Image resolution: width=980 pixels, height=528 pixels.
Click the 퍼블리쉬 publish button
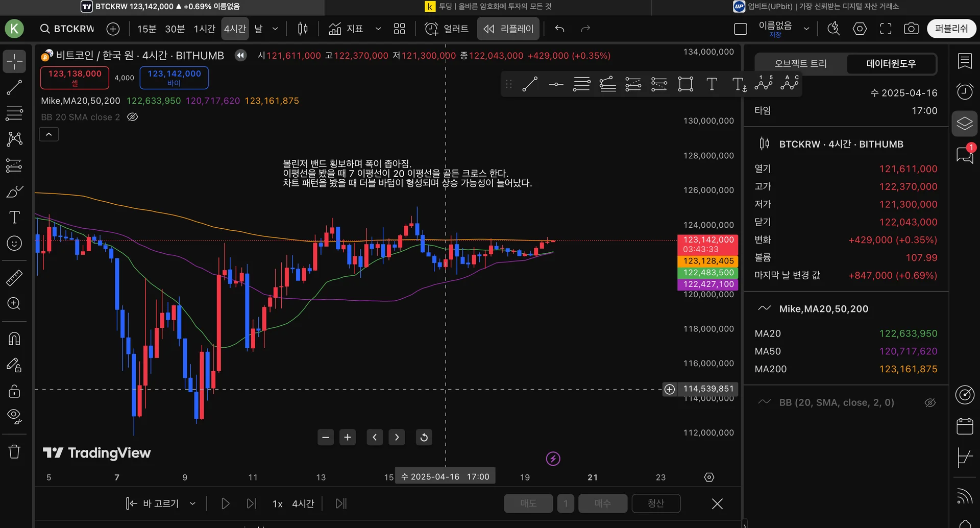pos(951,29)
